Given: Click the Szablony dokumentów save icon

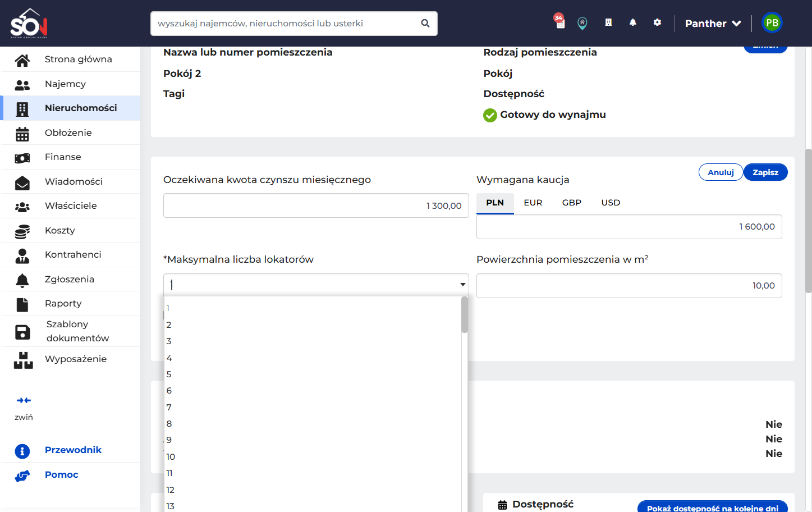Looking at the screenshot, I should (22, 332).
